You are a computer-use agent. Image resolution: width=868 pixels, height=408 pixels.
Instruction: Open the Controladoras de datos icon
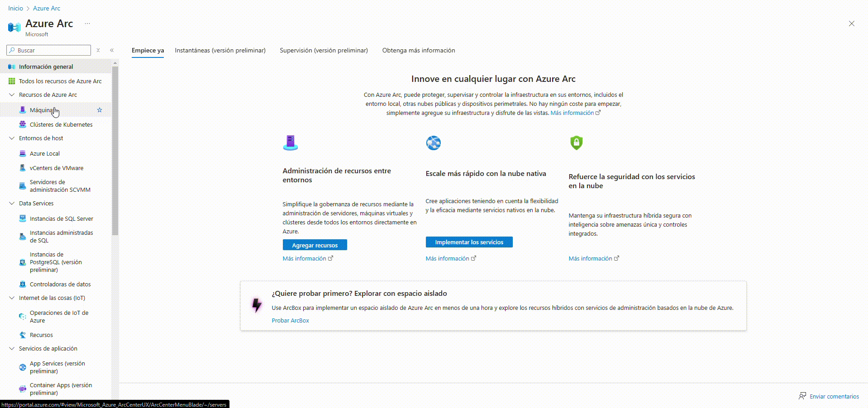tap(23, 284)
